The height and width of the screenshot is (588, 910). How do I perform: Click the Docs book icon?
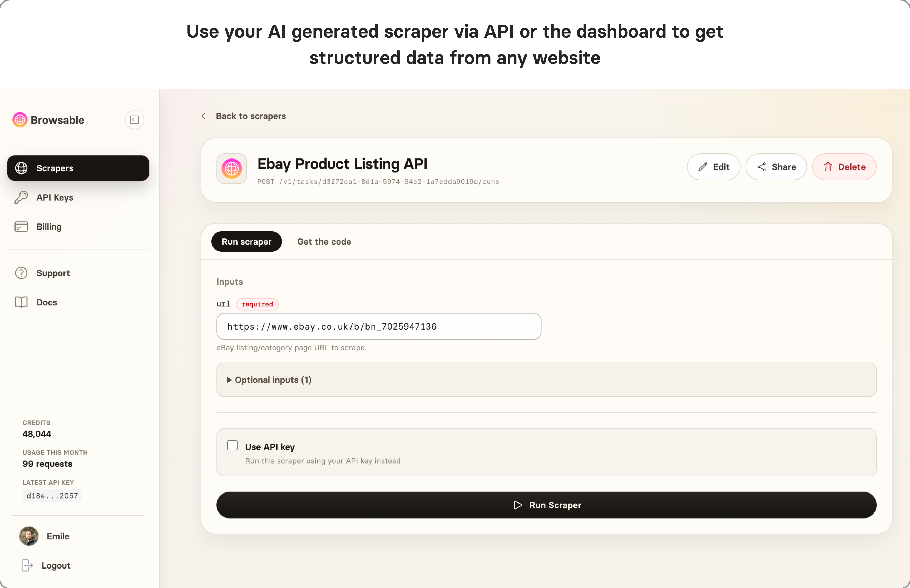[x=21, y=302]
